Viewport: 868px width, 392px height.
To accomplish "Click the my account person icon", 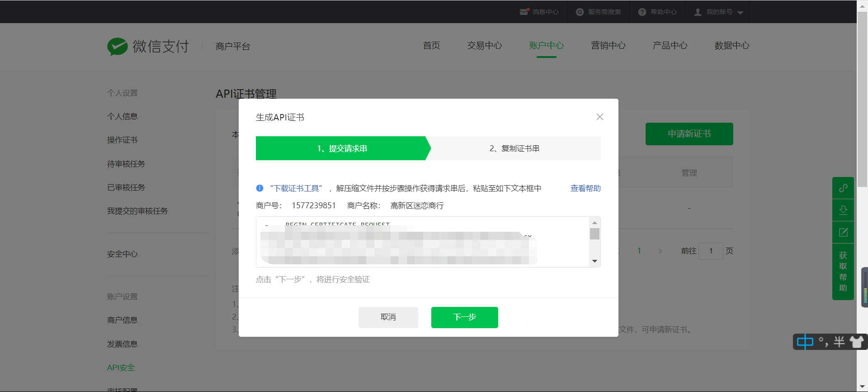I will tap(698, 12).
